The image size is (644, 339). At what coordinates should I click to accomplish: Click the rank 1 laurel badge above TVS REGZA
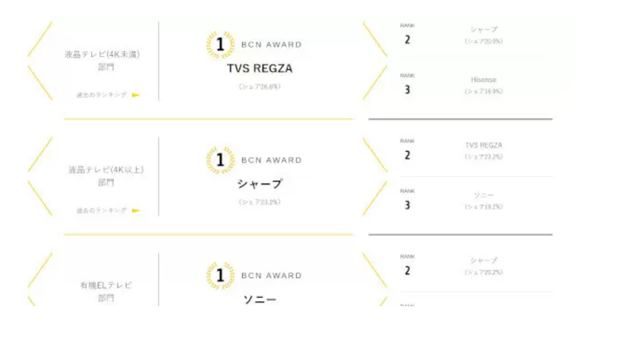point(220,45)
